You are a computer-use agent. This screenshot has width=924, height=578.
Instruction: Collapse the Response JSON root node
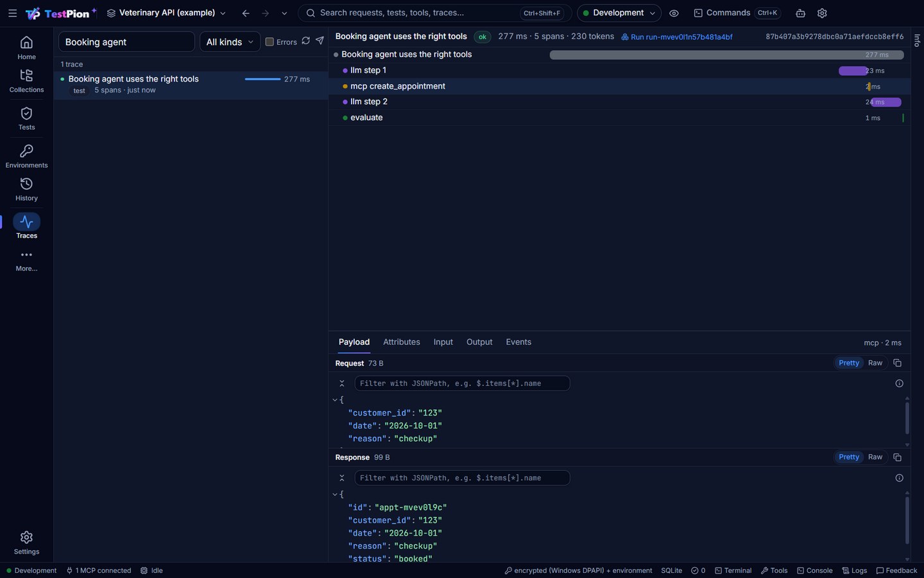(335, 495)
